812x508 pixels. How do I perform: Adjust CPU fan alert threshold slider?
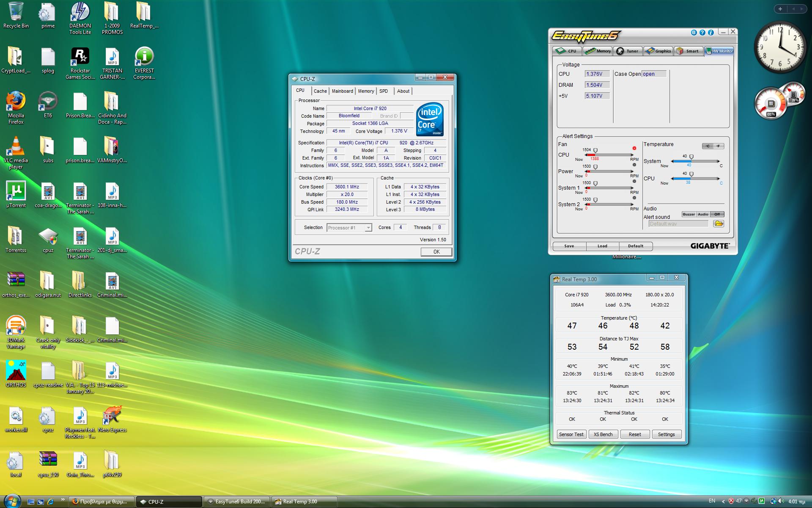tap(595, 150)
